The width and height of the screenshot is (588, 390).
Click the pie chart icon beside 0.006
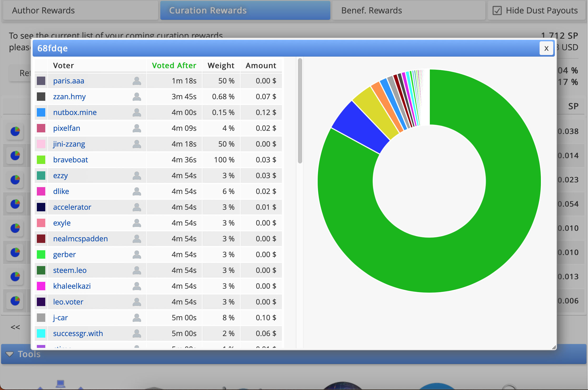(15, 301)
